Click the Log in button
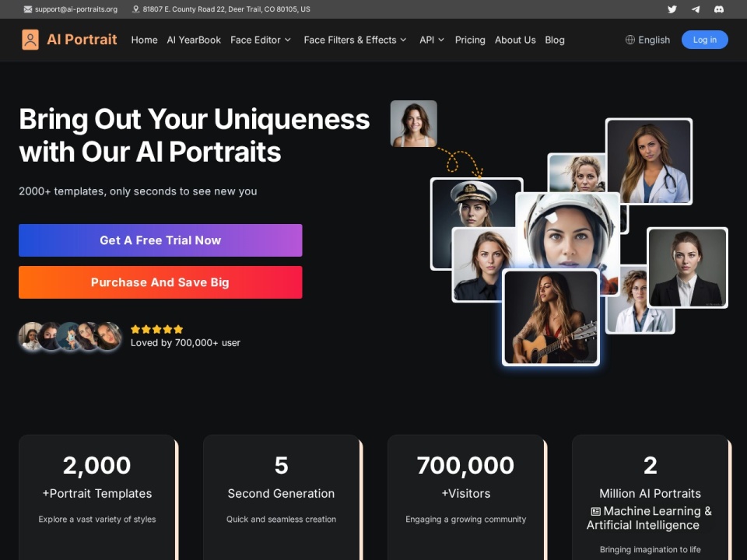Image resolution: width=747 pixels, height=560 pixels. 705,40
